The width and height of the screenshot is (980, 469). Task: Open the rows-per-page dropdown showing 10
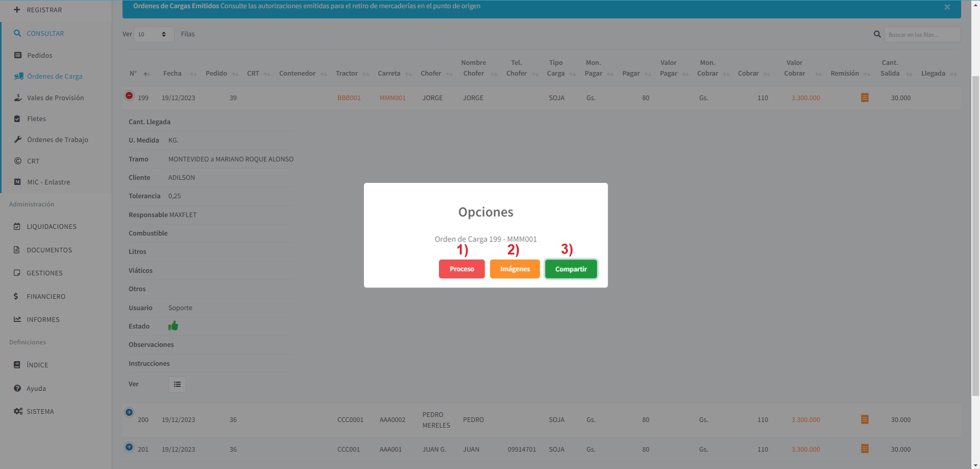[153, 34]
